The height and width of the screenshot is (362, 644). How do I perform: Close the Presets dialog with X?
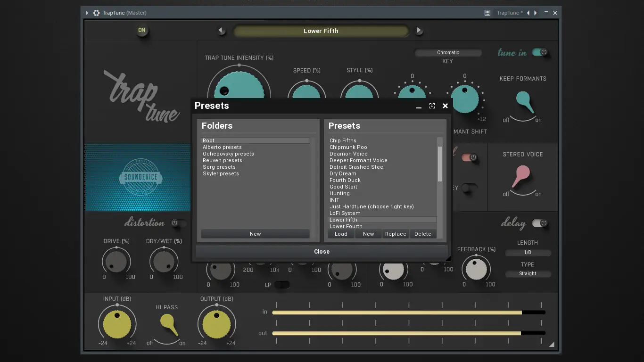(445, 106)
